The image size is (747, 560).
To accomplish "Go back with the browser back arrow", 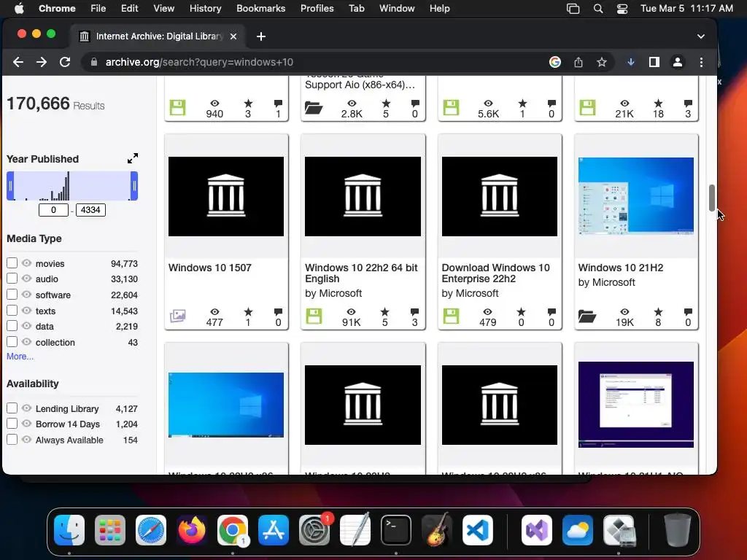I will coord(18,62).
